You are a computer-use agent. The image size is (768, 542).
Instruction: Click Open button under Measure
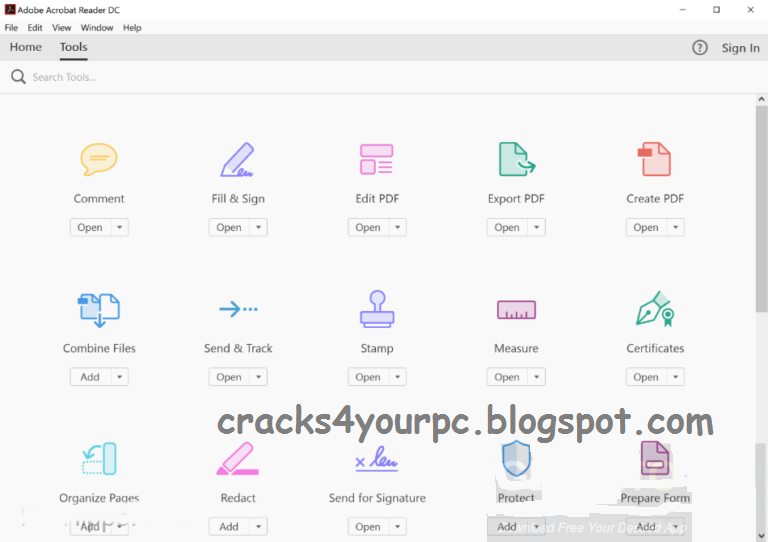coord(507,377)
